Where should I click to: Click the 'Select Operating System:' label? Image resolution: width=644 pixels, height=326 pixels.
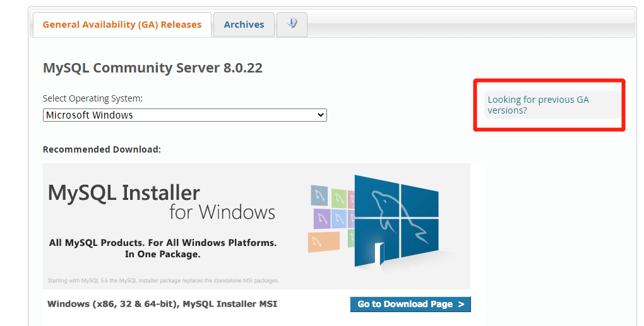coord(93,98)
